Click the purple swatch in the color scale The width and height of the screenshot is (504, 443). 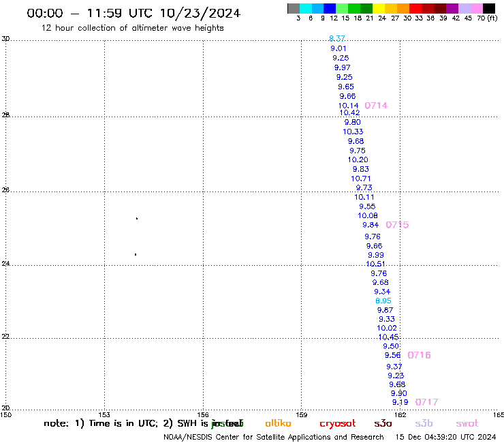452,8
